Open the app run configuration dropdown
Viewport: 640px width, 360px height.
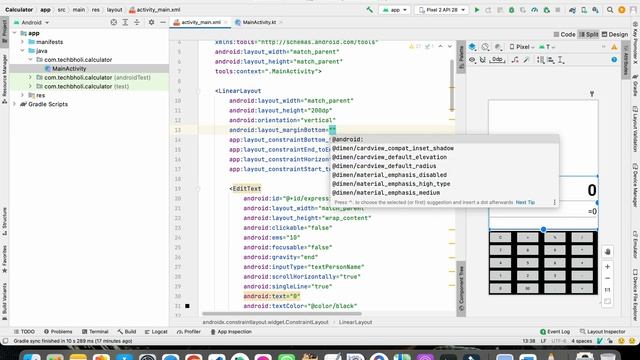[x=394, y=10]
